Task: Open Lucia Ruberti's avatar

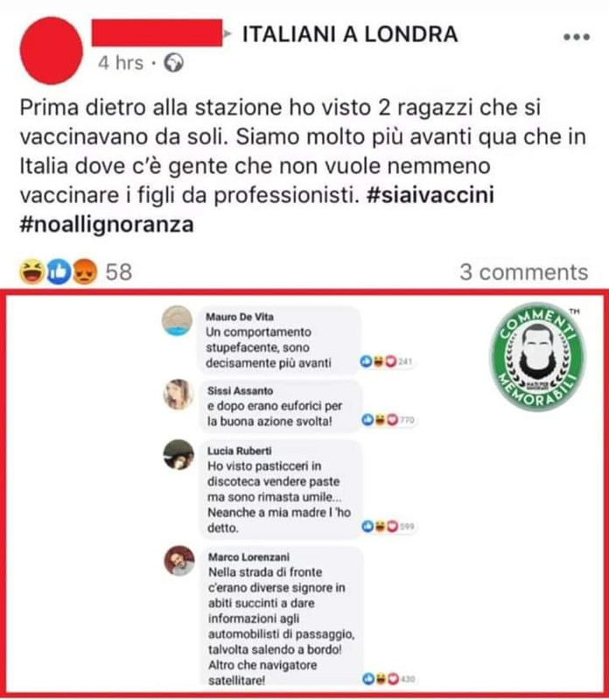Action: (178, 454)
